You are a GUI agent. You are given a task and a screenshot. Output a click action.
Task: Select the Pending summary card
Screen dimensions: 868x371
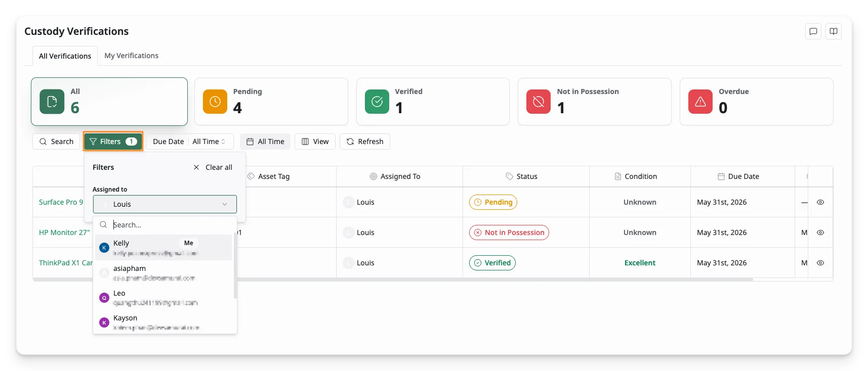pos(271,102)
